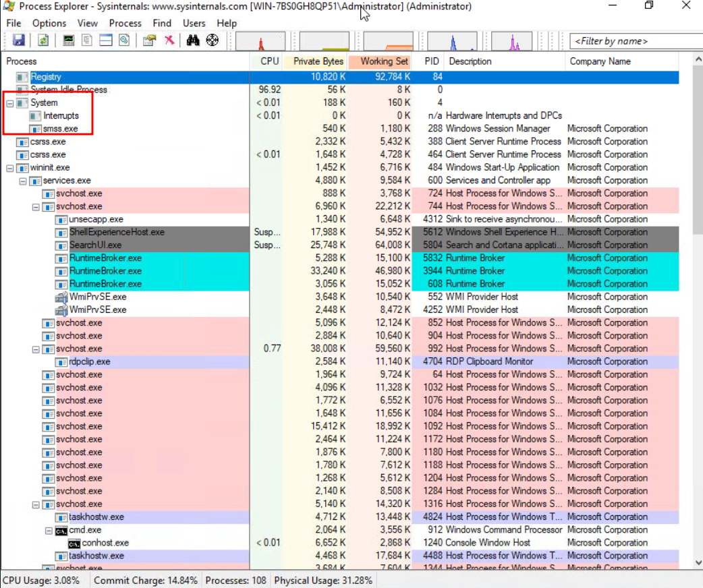Viewport: 703px width, 588px height.
Task: Open the Options menu
Action: tap(49, 23)
